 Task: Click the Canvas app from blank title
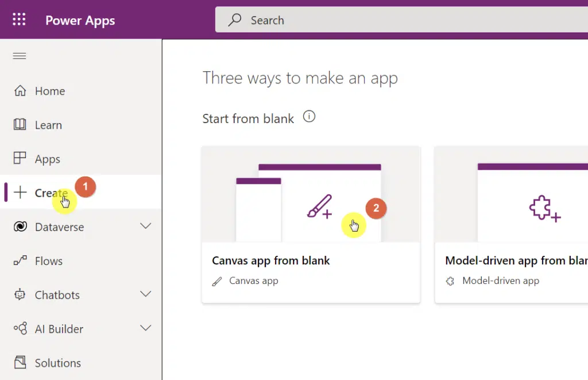271,260
